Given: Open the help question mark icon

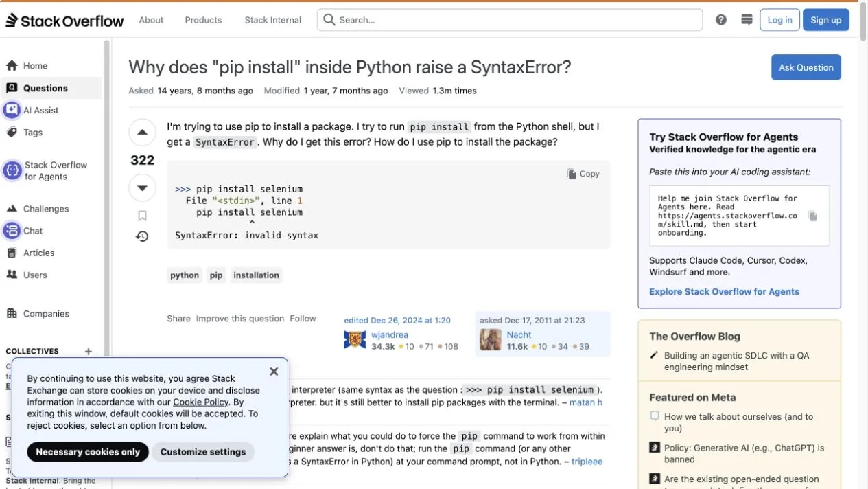Looking at the screenshot, I should coord(721,20).
